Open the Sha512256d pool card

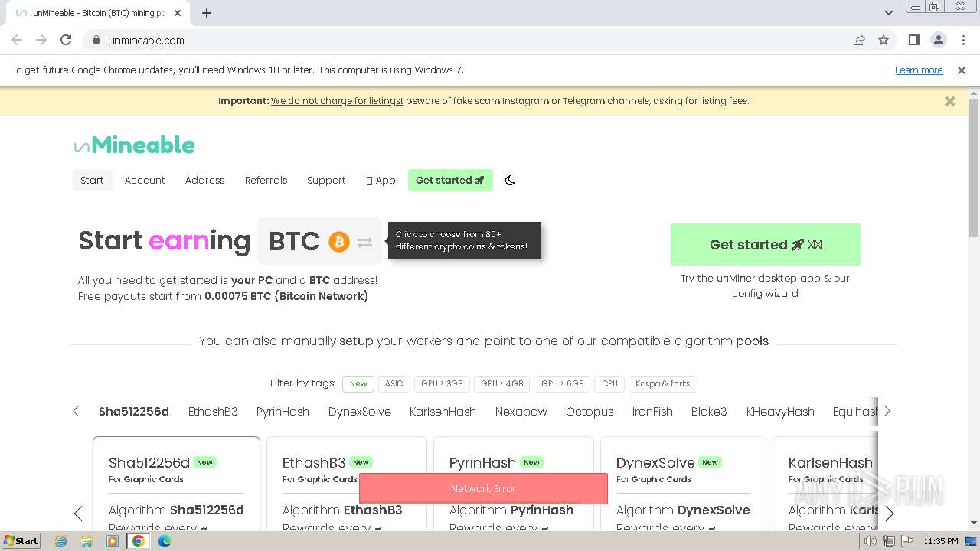pyautogui.click(x=176, y=484)
